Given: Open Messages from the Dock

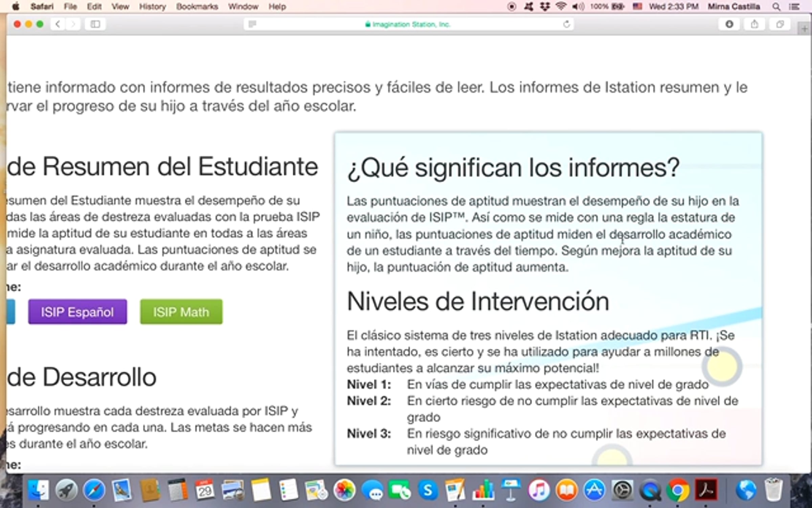Looking at the screenshot, I should point(372,490).
